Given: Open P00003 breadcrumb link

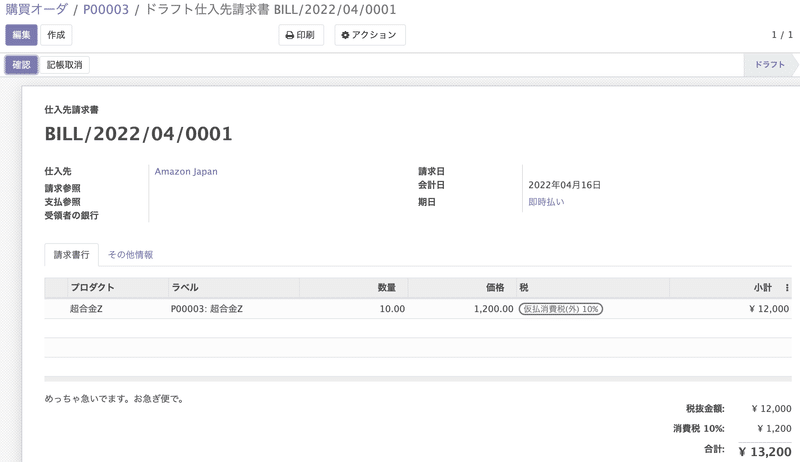Looking at the screenshot, I should pyautogui.click(x=106, y=9).
